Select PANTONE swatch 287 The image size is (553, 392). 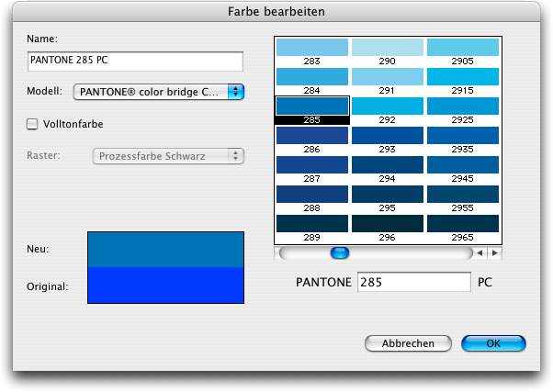[312, 164]
